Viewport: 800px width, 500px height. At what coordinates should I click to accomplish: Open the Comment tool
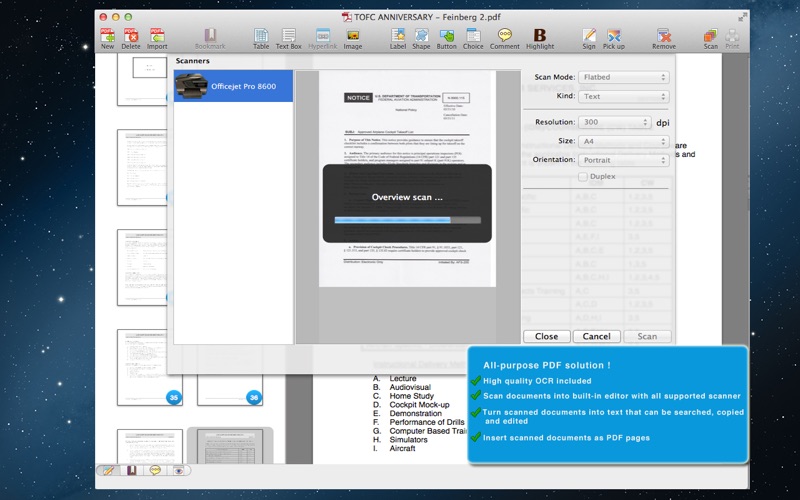pyautogui.click(x=505, y=35)
